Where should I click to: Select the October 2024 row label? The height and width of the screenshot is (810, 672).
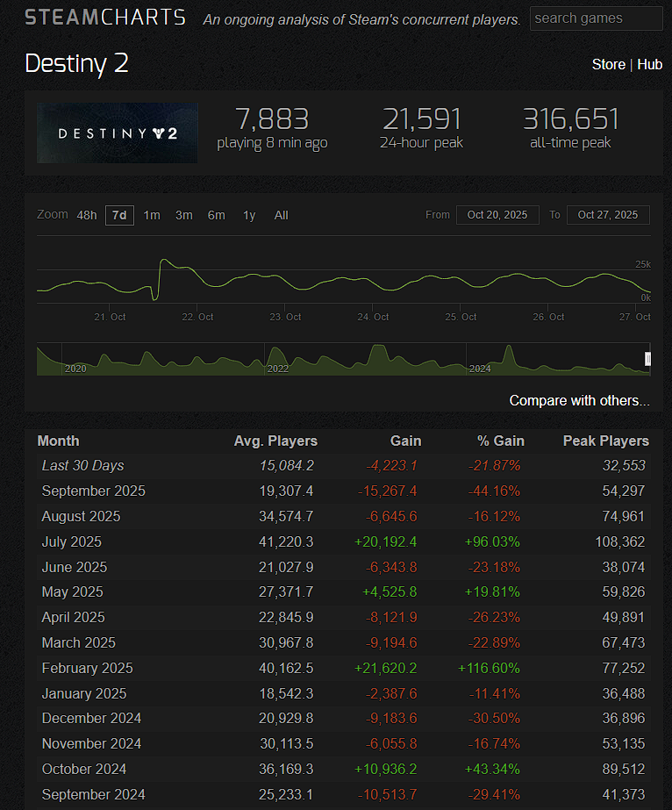[x=84, y=769]
